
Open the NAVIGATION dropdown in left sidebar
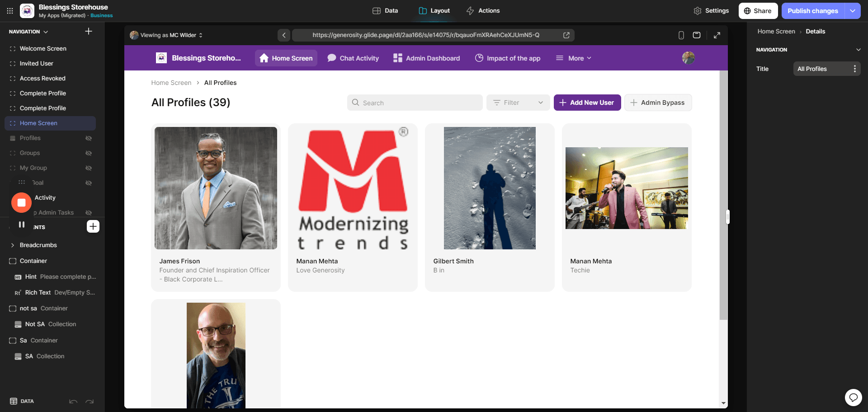pos(28,32)
